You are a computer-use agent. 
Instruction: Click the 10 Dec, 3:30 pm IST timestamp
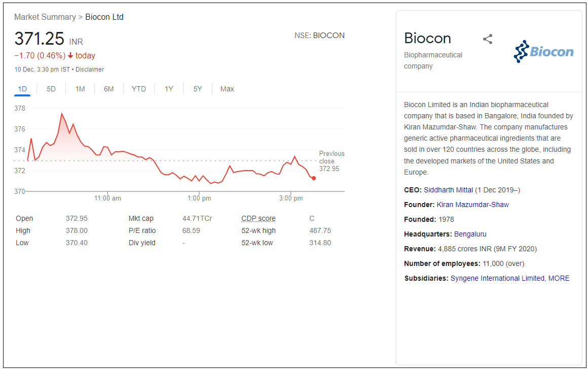coord(42,70)
